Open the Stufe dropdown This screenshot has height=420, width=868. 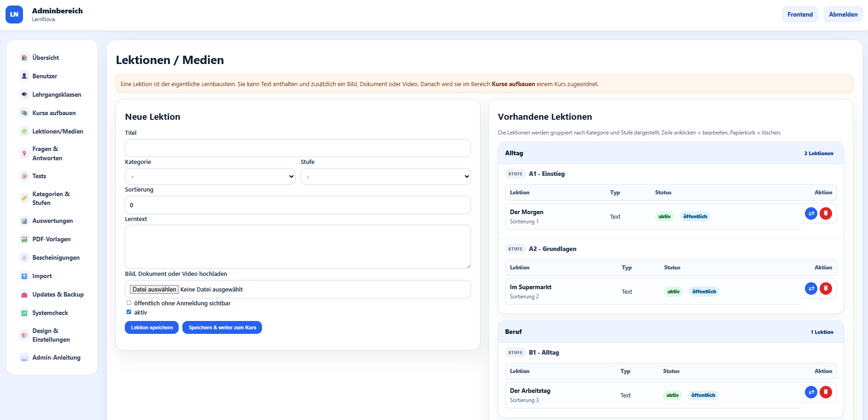coord(385,176)
